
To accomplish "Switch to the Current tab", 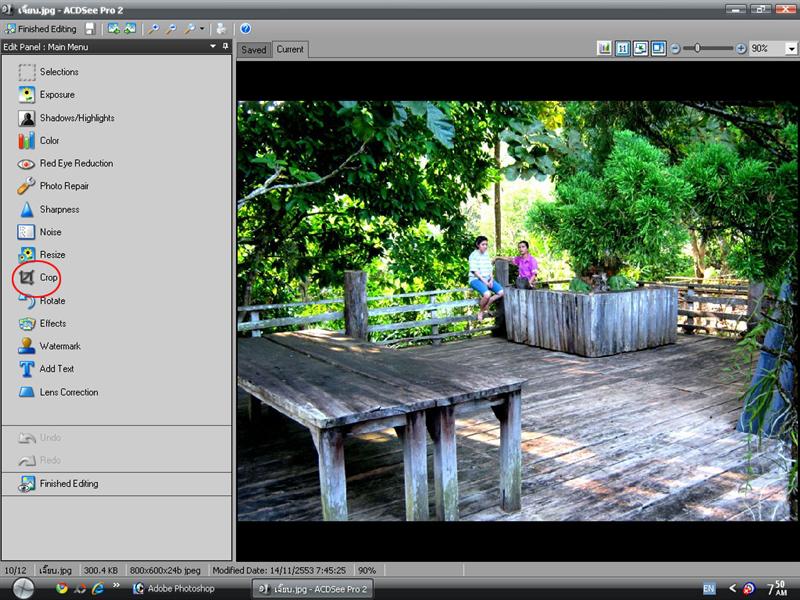I will click(290, 50).
